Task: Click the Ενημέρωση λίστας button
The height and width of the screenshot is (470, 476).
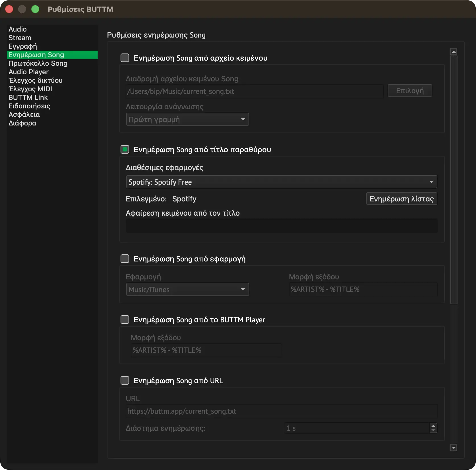Action: 402,199
